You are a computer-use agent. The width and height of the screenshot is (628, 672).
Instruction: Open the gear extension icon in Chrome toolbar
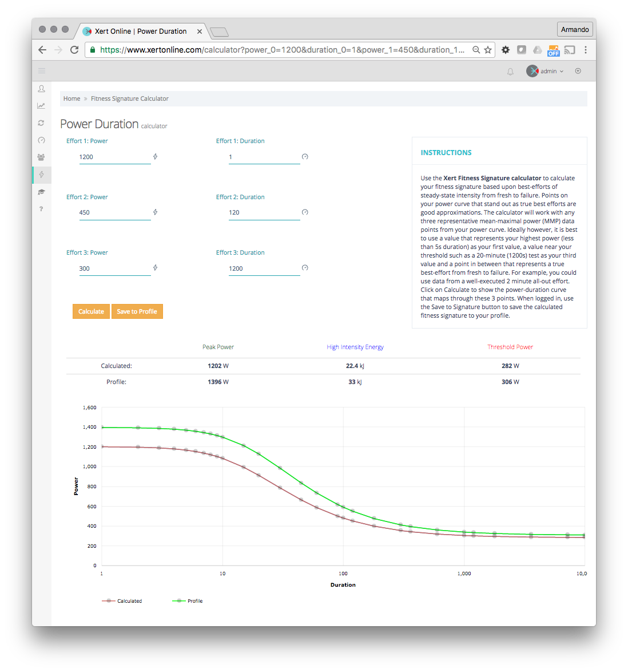pyautogui.click(x=506, y=50)
